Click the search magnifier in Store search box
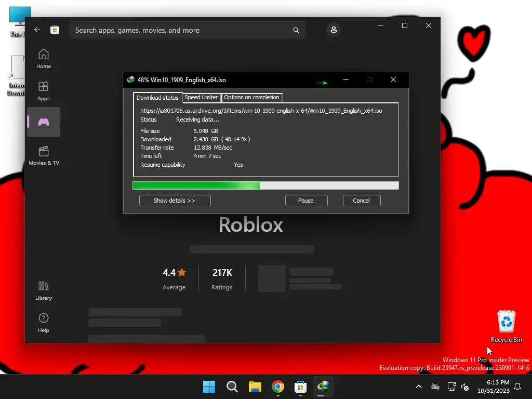Viewport: 532px width, 399px height. pyautogui.click(x=296, y=30)
